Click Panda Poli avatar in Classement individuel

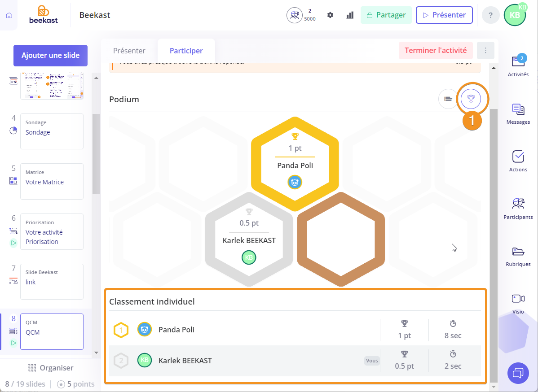[145, 330]
